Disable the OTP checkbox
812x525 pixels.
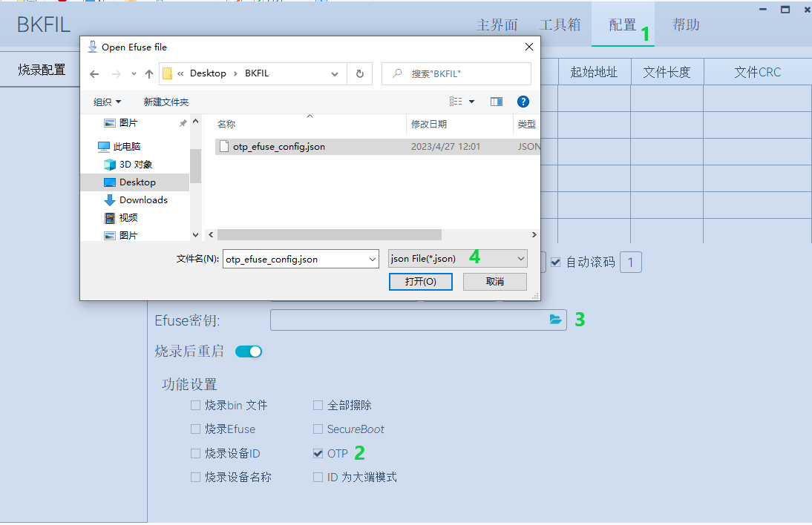click(318, 453)
